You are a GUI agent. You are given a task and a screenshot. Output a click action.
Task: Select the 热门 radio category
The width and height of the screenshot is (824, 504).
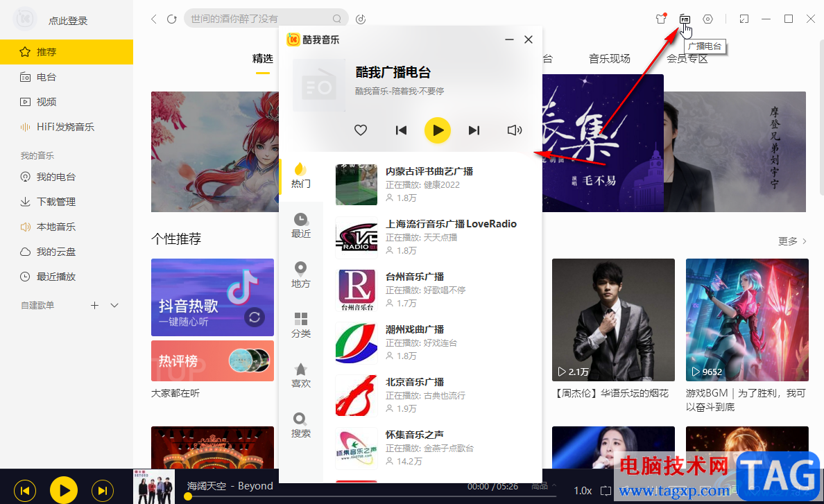click(301, 176)
